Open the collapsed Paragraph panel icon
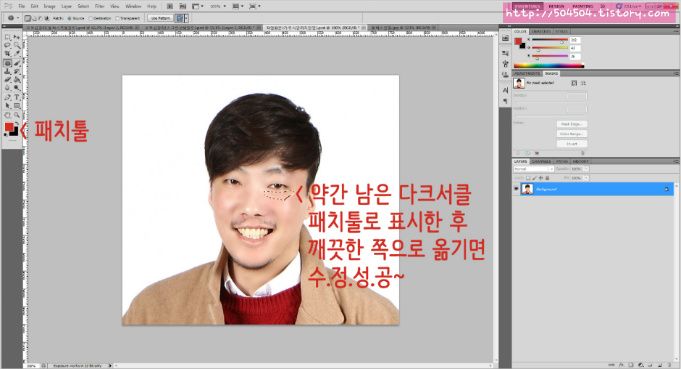This screenshot has height=369, width=681. tap(506, 101)
